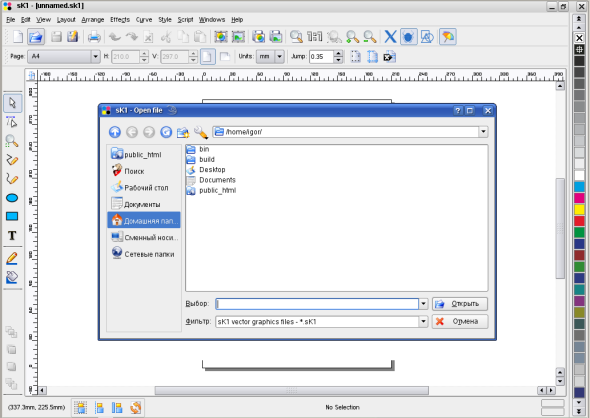Screen dimensions: 590x418
Task: Pick the cyan palette swatch
Action: (579, 187)
